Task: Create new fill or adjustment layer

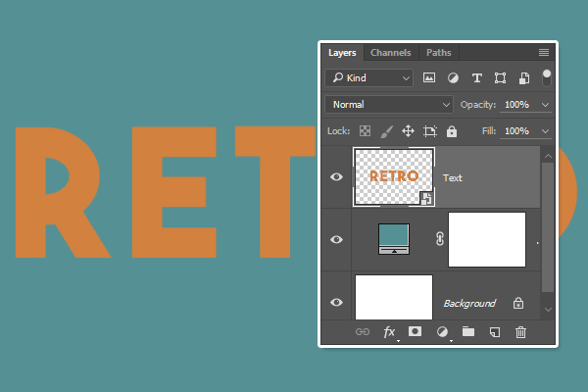Action: (443, 331)
